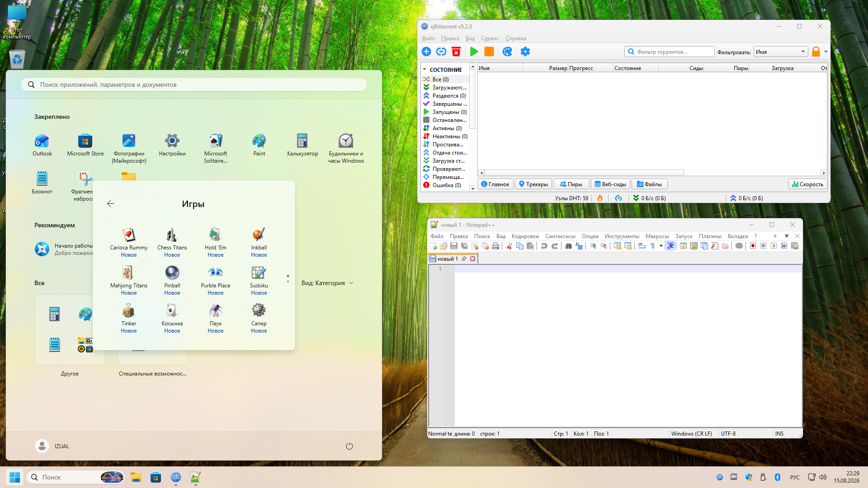Open the Справка menu in qBittorrent

tap(515, 38)
